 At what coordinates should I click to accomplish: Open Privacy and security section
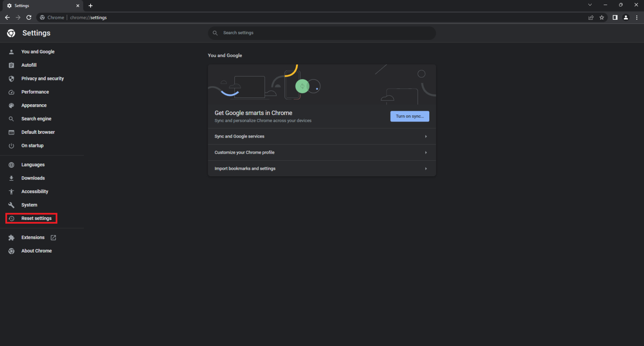[42, 79]
